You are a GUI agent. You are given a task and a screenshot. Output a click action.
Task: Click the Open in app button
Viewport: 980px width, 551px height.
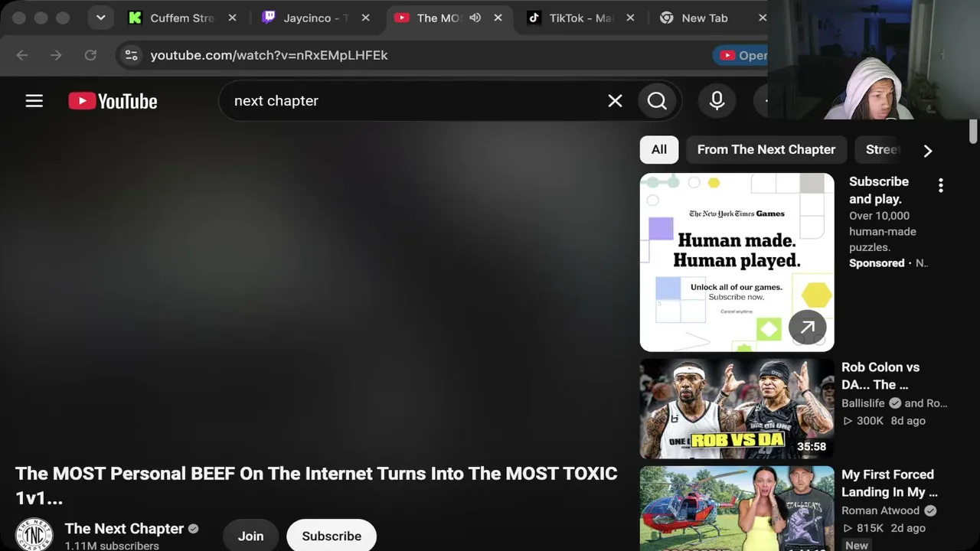740,55
